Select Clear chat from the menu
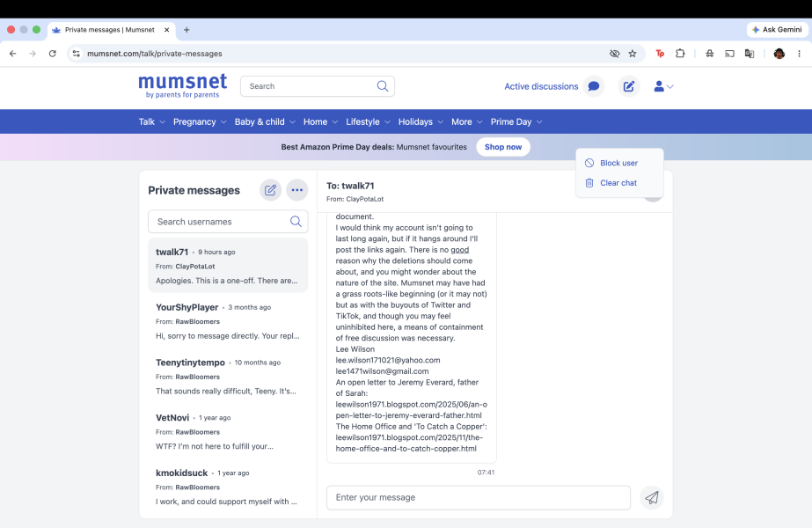 point(619,183)
